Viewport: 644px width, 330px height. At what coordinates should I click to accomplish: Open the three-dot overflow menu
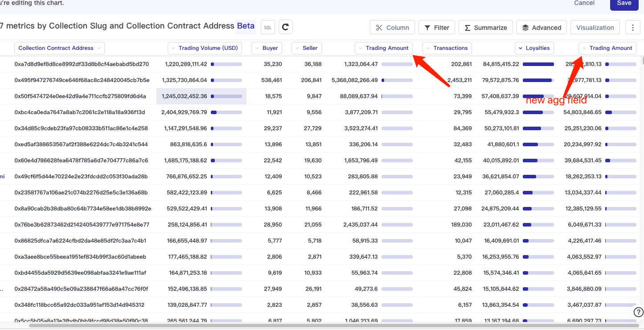pos(633,27)
